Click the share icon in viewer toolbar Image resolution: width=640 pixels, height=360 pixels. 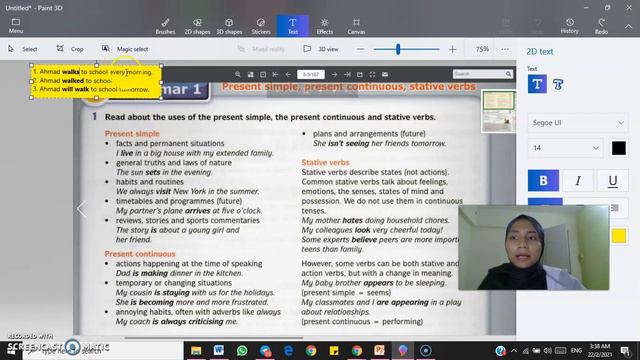coord(360,74)
